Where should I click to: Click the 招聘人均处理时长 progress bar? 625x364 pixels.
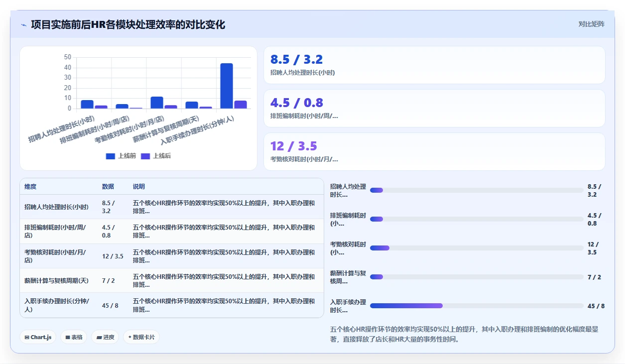coord(477,190)
